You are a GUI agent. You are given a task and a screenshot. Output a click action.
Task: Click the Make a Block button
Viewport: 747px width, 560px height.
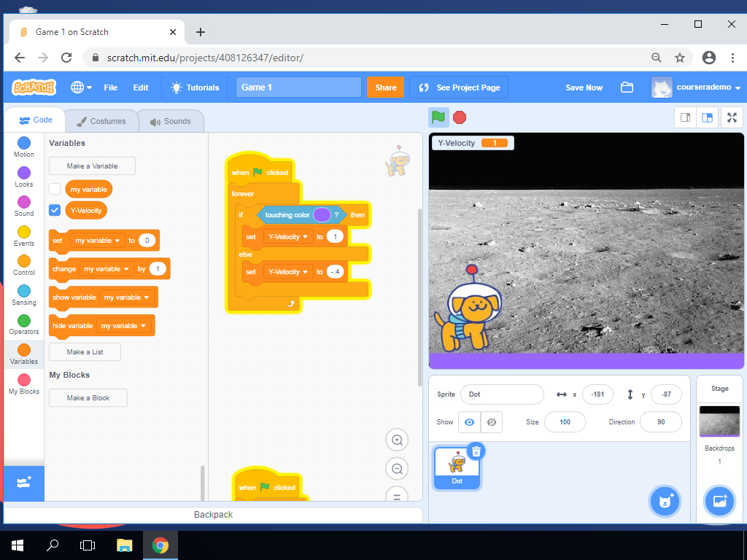[88, 397]
